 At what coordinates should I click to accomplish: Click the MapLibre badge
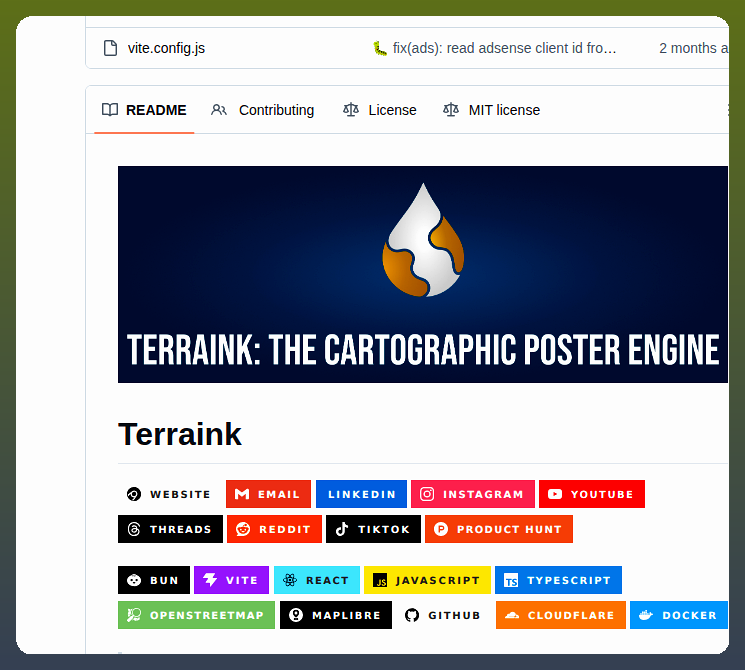(x=336, y=615)
